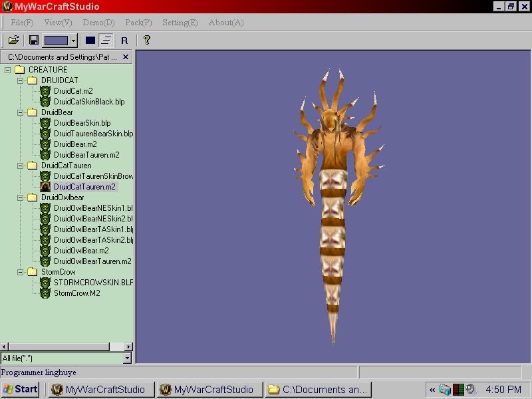Expand hidden system tray icons chevron
The width and height of the screenshot is (532, 399).
[432, 390]
